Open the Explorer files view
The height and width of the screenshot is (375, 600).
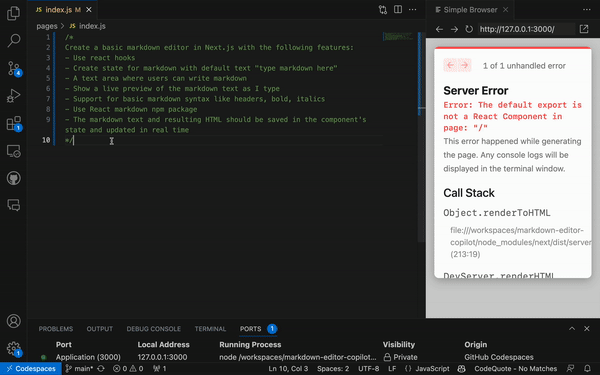tap(13, 13)
